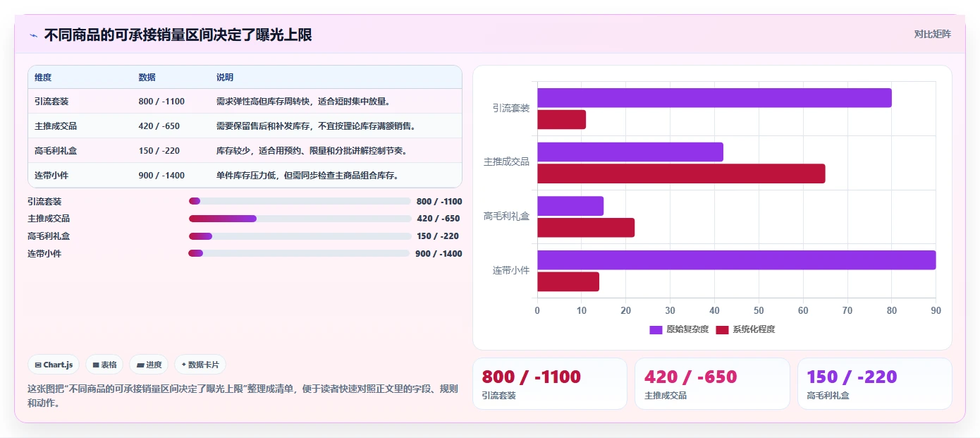The width and height of the screenshot is (980, 438).
Task: Click the x-axis tick label 90
Action: coord(936,310)
